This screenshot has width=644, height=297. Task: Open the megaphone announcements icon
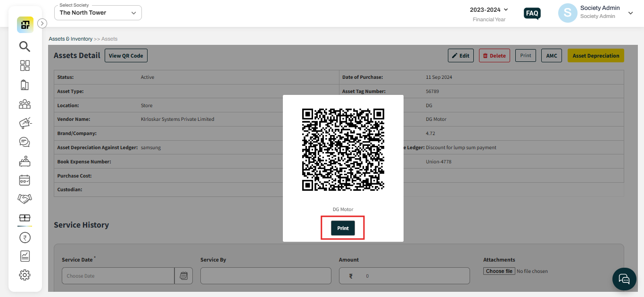[x=25, y=123]
